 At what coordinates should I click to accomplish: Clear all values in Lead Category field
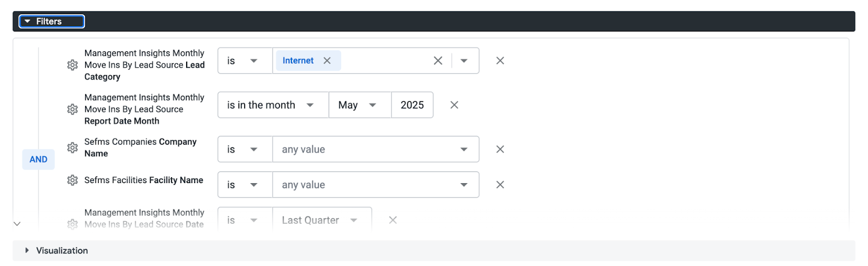pos(438,61)
